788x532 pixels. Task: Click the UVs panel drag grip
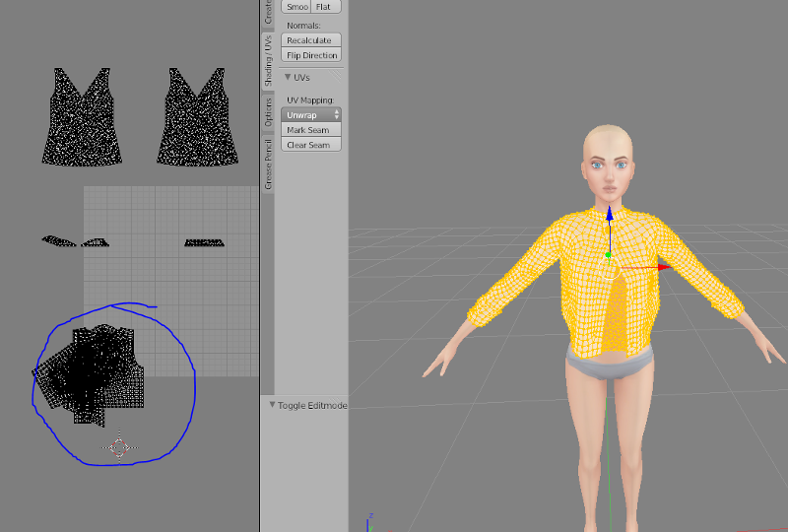click(x=337, y=77)
